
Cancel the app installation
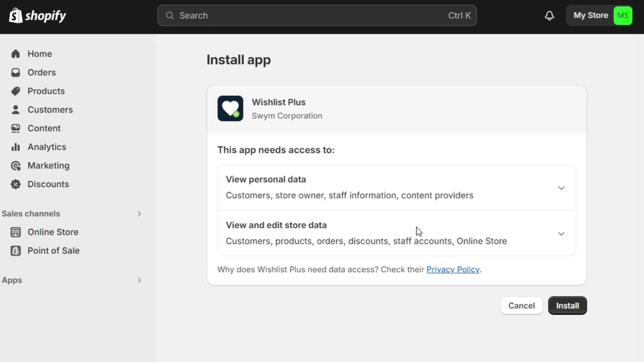coord(521,306)
